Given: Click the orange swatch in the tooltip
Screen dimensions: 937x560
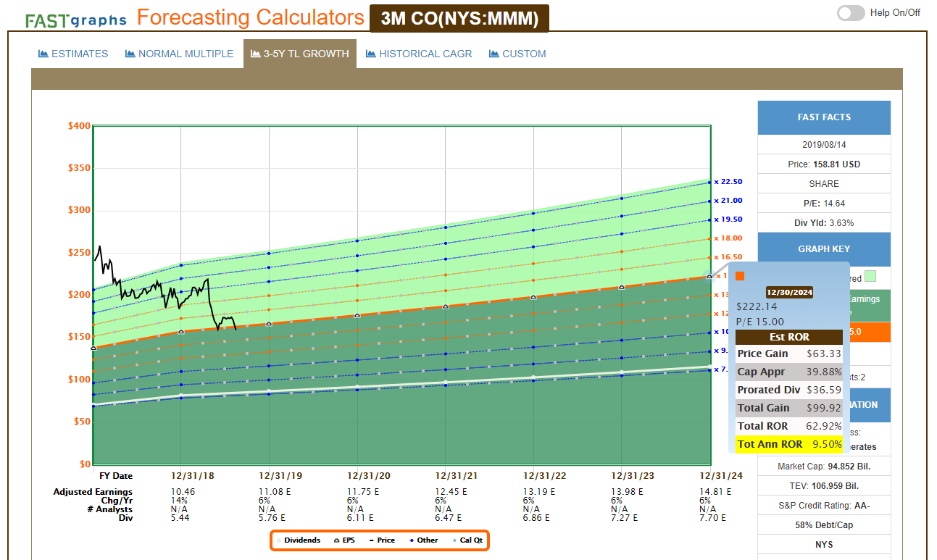Looking at the screenshot, I should coord(740,276).
